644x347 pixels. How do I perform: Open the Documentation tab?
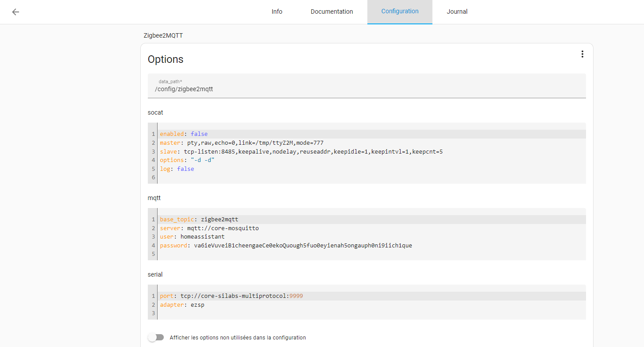click(x=332, y=12)
